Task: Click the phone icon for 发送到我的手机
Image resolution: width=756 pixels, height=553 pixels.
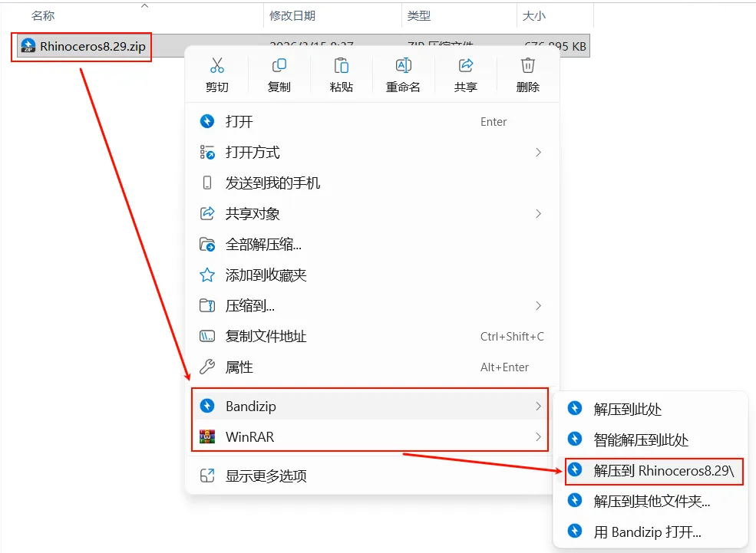Action: point(207,183)
